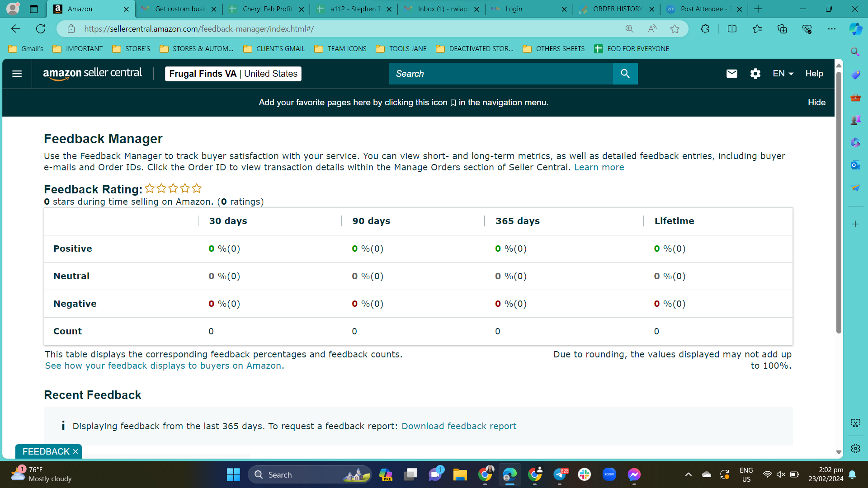
Task: Click the search magnifier button in Seller Central
Action: click(x=625, y=74)
